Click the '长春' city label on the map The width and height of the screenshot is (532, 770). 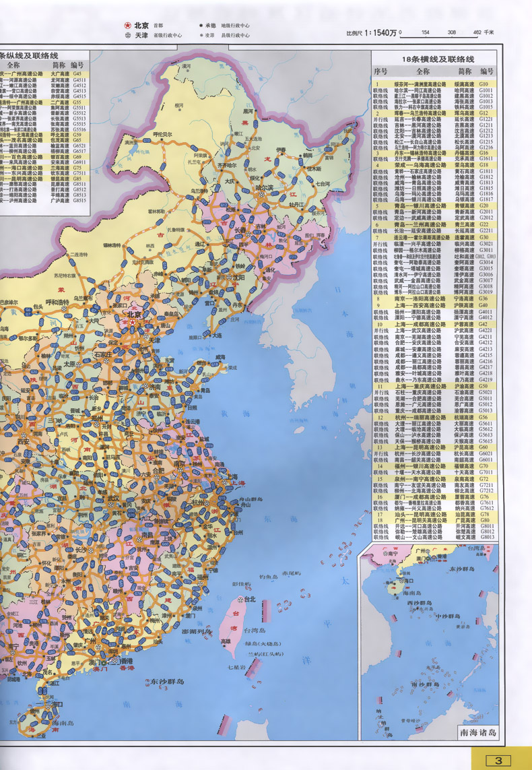click(240, 230)
